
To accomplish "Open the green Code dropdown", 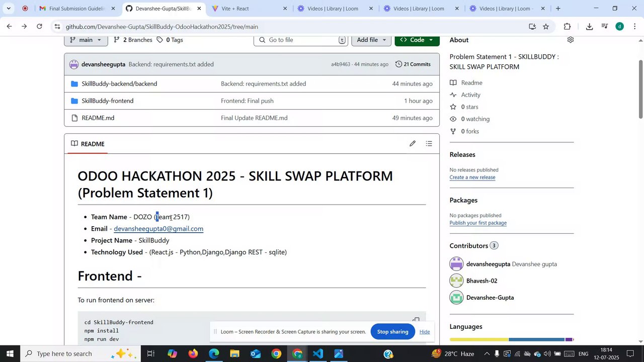I will (417, 40).
